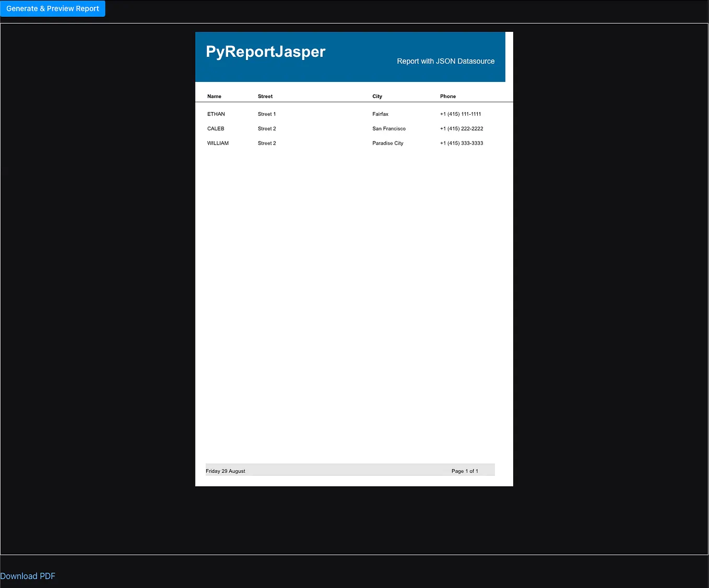Click the Fairfax city cell
Image resolution: width=709 pixels, height=588 pixels.
coord(380,114)
